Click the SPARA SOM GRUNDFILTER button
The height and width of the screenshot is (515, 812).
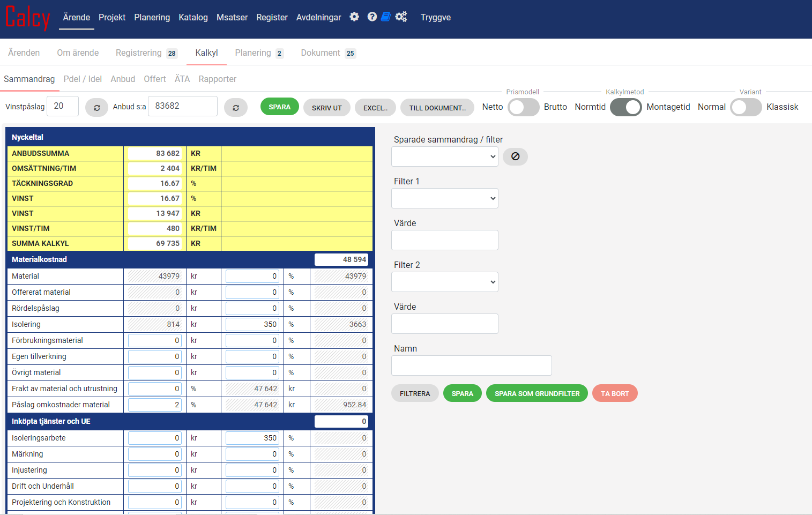537,393
